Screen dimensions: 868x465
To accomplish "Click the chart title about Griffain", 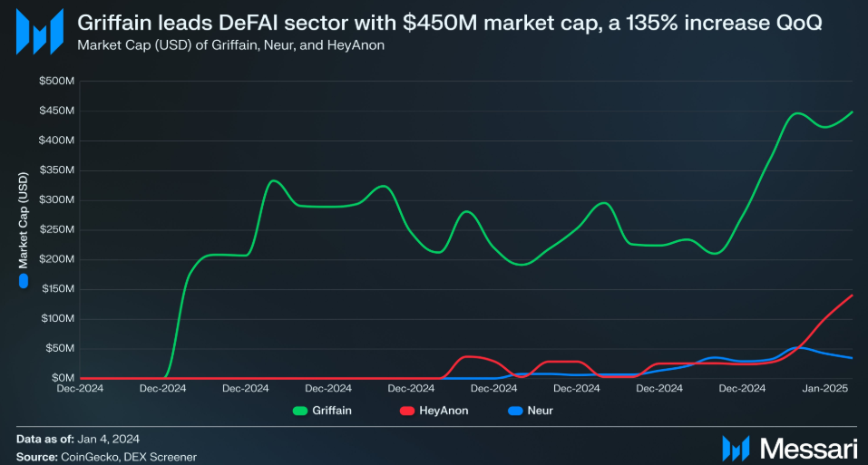I will 450,23.
